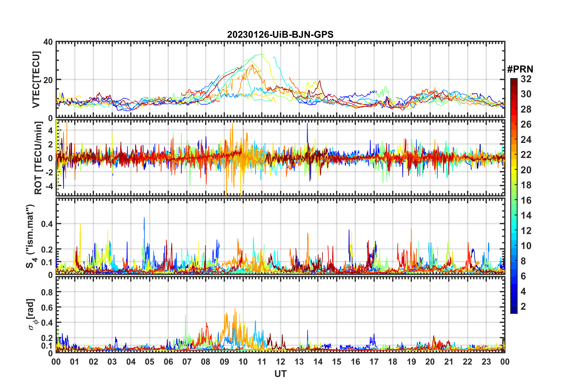Click the 06 hour tick on UT axis

pos(168,362)
